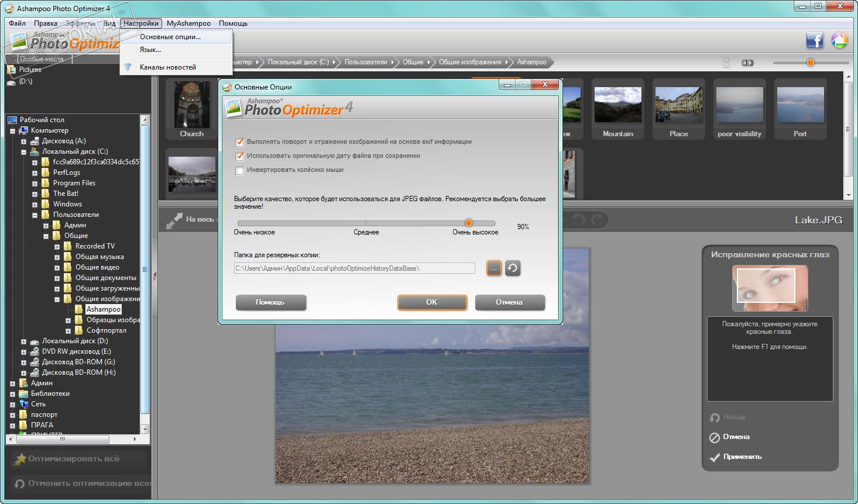The width and height of the screenshot is (858, 504).
Task: Choose Основные опции... from the menu
Action: point(176,37)
